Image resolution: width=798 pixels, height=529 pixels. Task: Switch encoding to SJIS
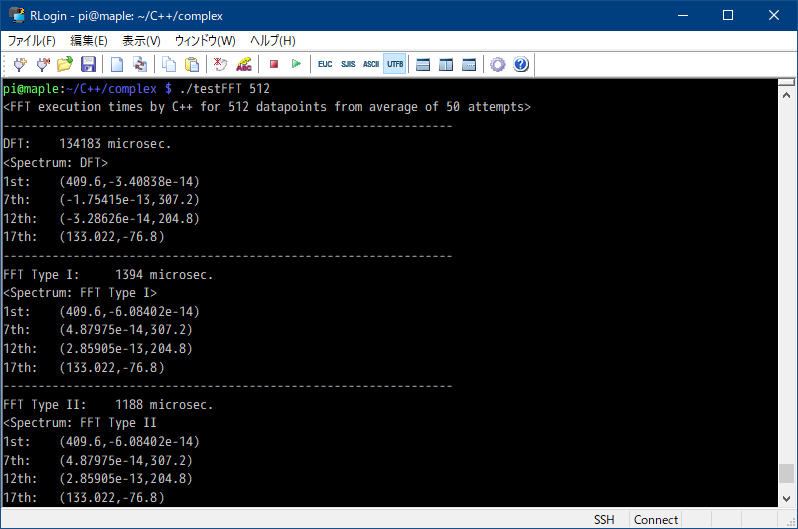[348, 64]
